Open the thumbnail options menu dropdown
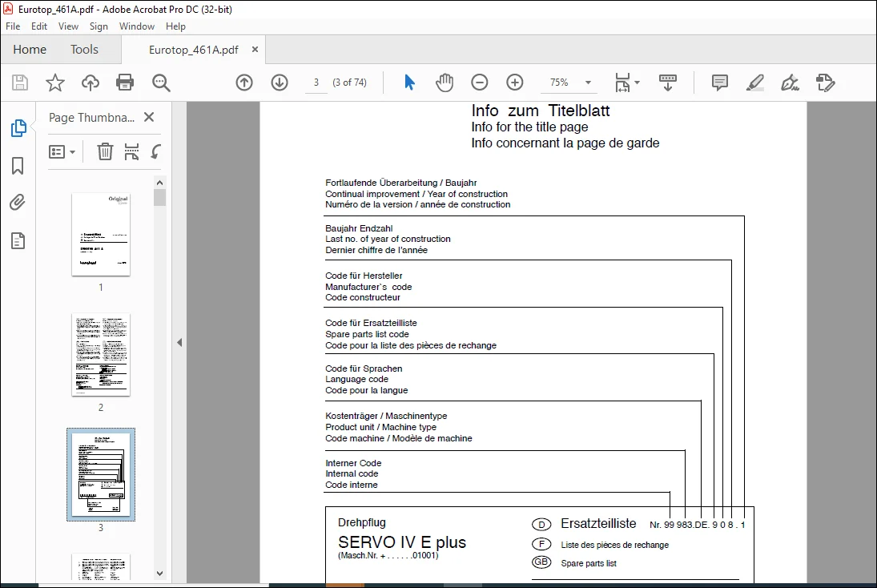 62,151
